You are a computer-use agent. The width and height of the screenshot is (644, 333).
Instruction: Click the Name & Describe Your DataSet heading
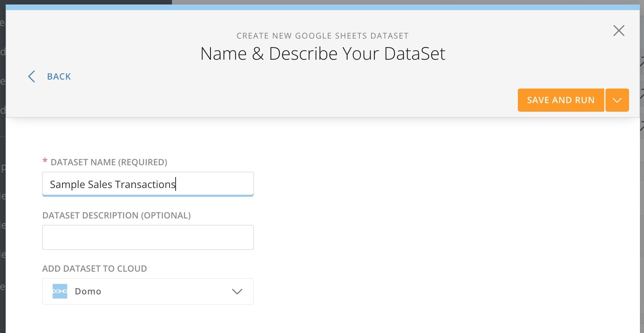pos(322,54)
